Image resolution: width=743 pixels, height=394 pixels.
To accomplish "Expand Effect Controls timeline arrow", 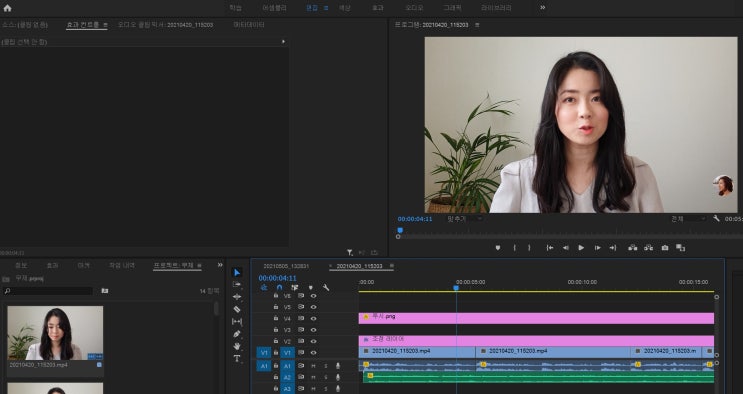I will [x=283, y=42].
